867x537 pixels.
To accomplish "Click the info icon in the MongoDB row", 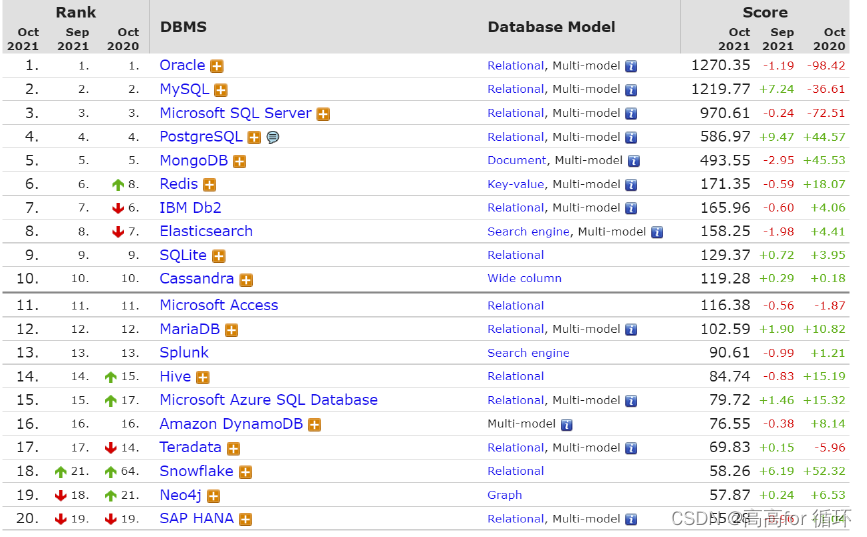I will [x=634, y=161].
